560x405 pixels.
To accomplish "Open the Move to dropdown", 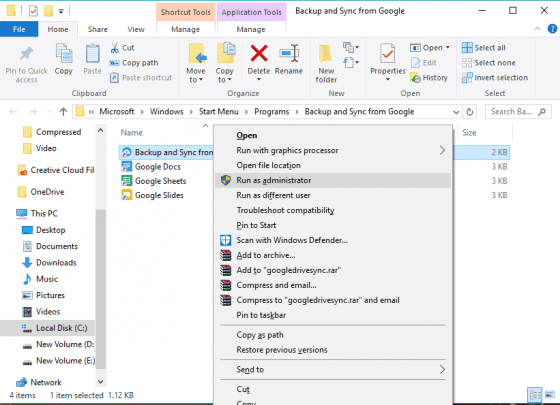I will click(x=196, y=75).
